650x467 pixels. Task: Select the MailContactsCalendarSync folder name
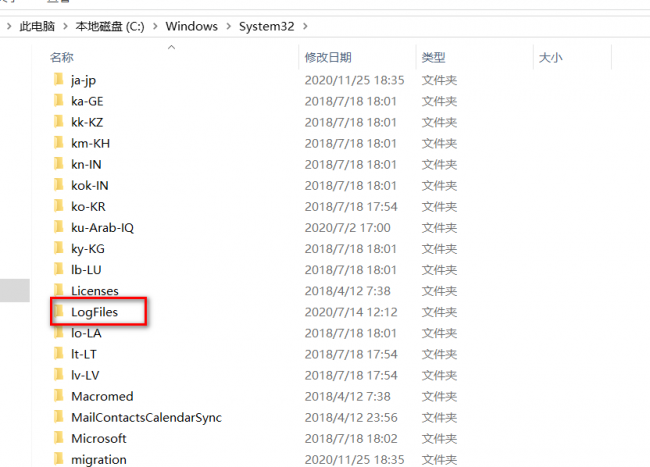(146, 417)
